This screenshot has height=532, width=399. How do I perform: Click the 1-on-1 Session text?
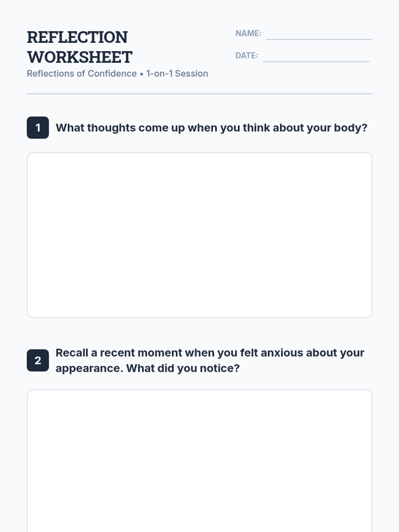click(x=177, y=73)
